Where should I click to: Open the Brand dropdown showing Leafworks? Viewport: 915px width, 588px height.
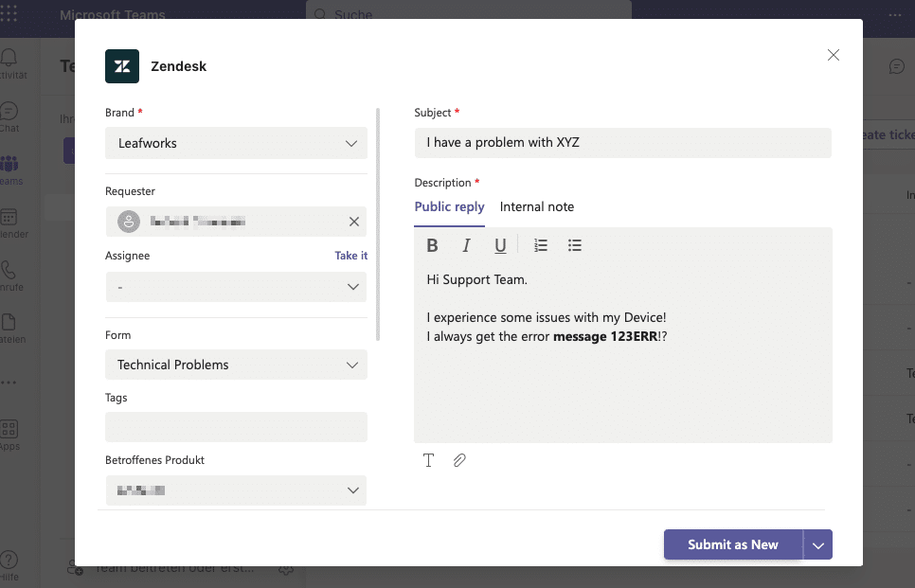pyautogui.click(x=235, y=143)
